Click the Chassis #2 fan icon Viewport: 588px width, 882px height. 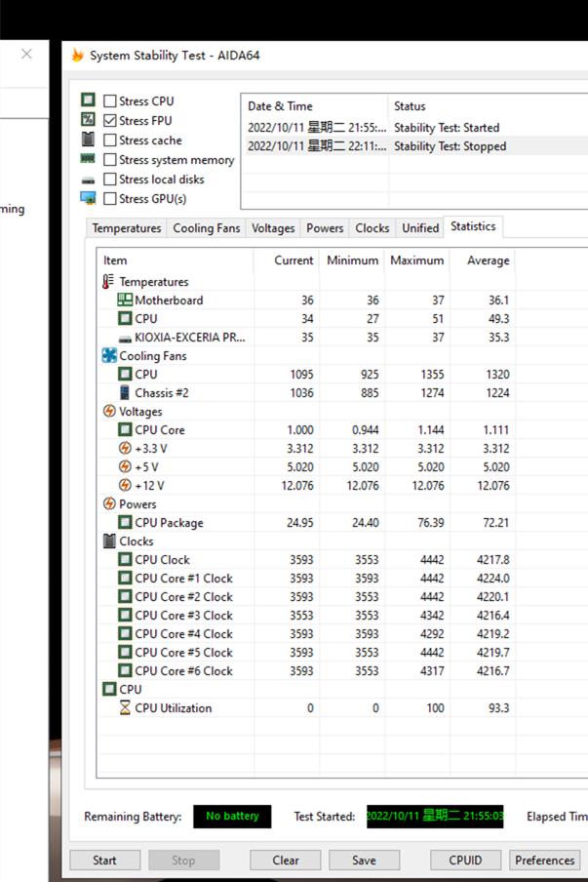pos(125,393)
